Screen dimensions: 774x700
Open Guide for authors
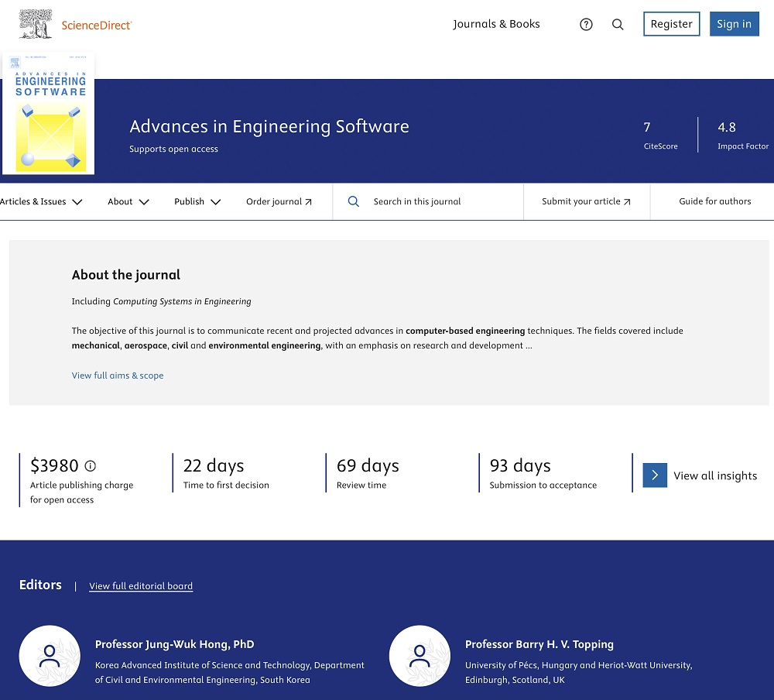[x=714, y=201]
